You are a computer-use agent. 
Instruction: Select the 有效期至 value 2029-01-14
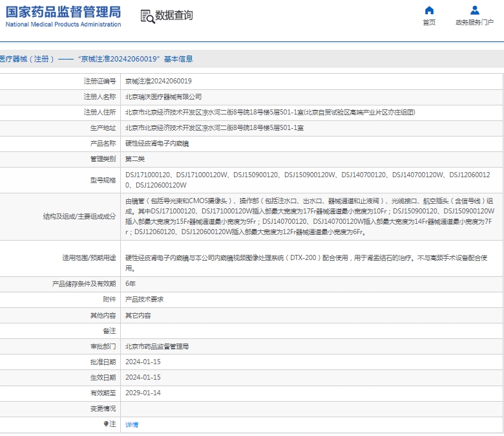coord(143,393)
